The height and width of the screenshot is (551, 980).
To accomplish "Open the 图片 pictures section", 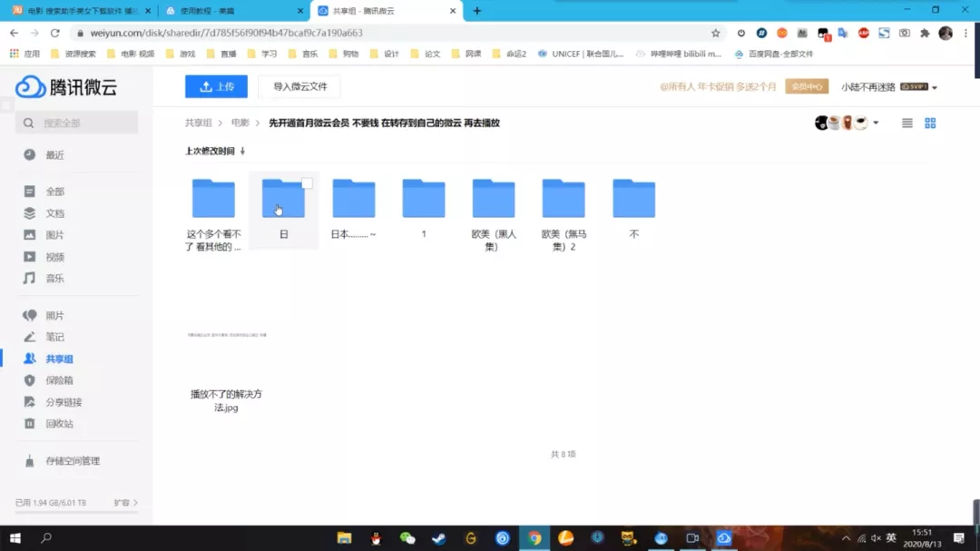I will pos(54,235).
